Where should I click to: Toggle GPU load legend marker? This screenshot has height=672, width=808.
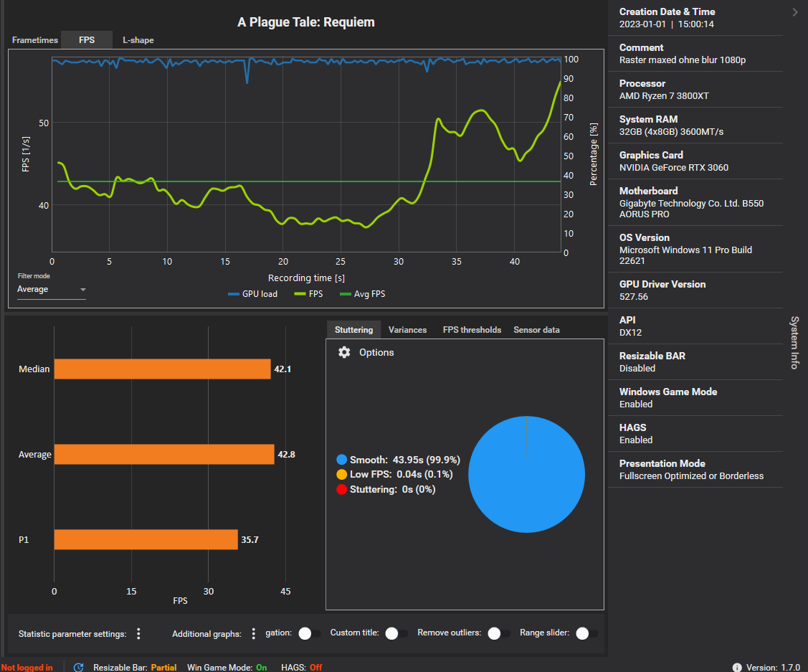coord(234,294)
